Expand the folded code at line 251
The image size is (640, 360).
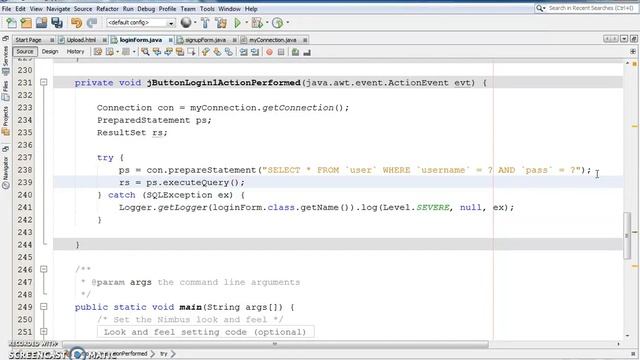[x=44, y=331]
